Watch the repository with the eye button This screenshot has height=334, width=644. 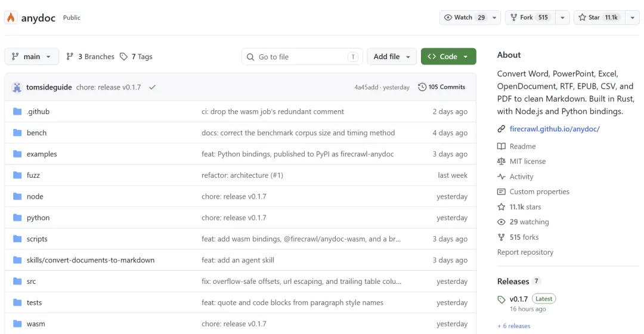coord(465,18)
